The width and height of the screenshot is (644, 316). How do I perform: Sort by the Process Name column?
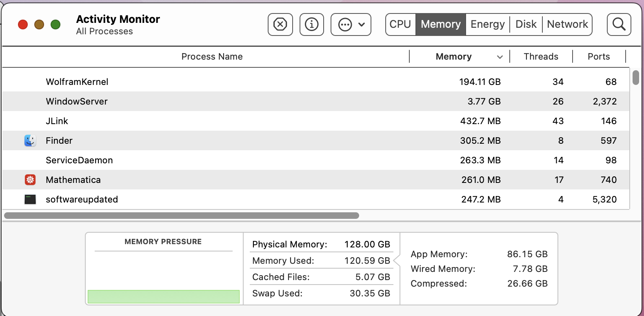pos(212,57)
